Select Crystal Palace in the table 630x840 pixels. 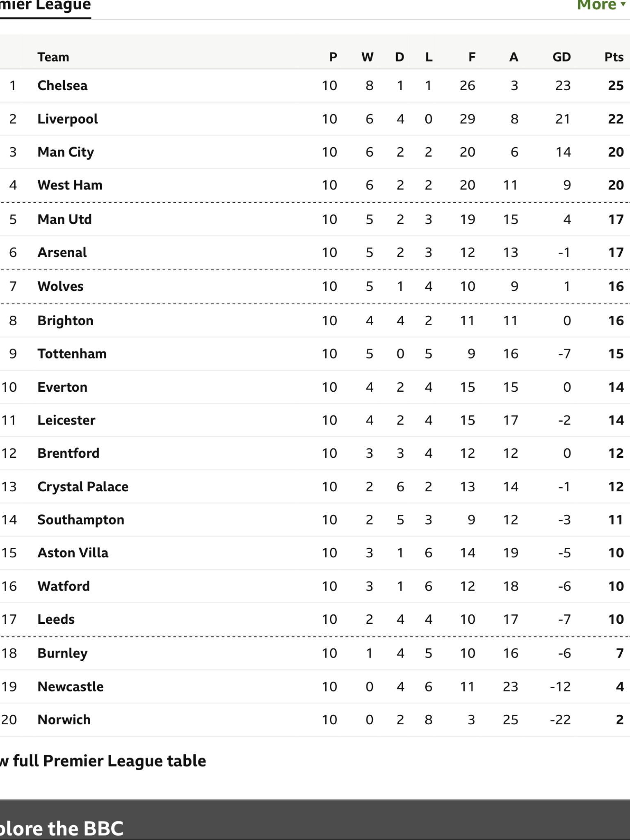(83, 487)
